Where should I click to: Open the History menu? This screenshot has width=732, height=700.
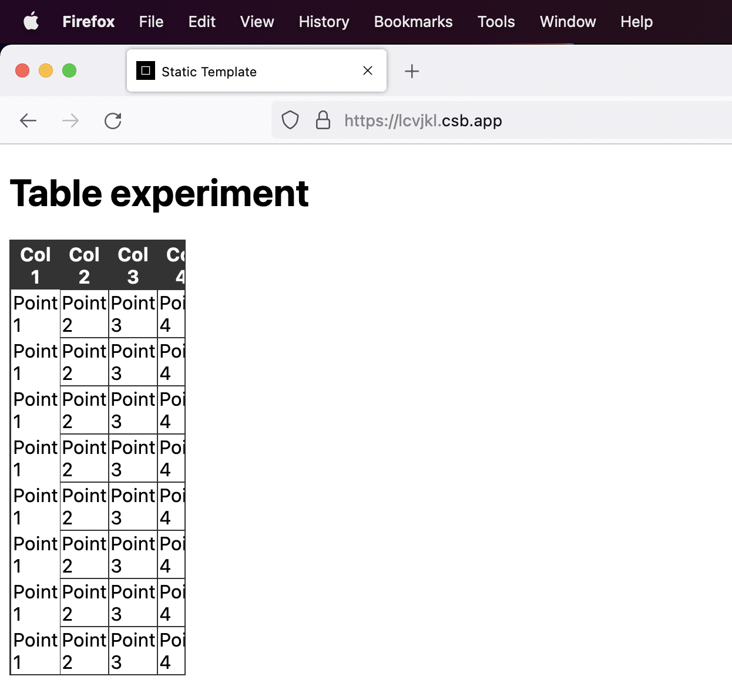tap(324, 22)
